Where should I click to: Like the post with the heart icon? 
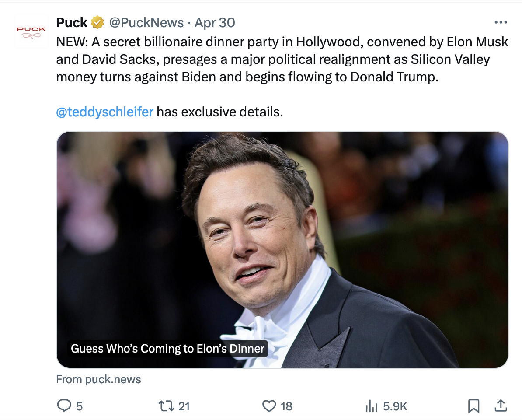coord(269,406)
